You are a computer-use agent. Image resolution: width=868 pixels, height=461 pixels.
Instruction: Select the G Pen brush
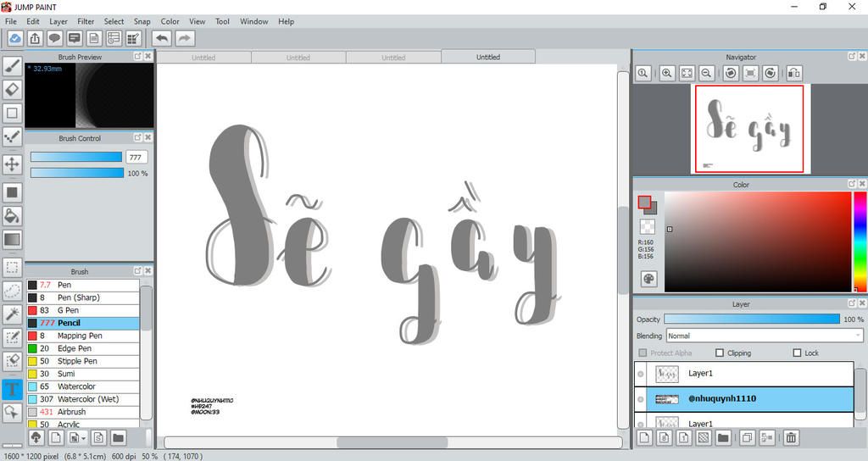[x=83, y=310]
